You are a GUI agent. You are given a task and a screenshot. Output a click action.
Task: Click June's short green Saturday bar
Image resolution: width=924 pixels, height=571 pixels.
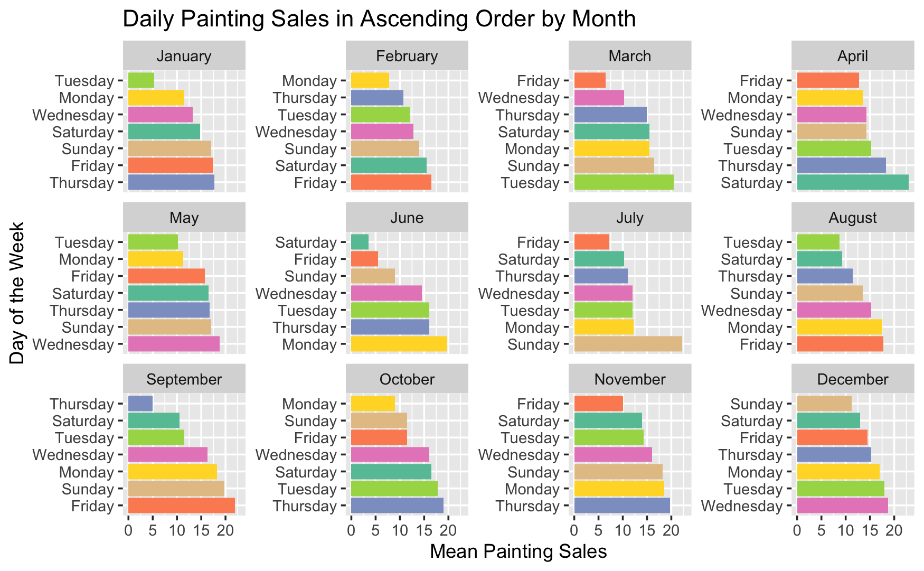pyautogui.click(x=360, y=242)
